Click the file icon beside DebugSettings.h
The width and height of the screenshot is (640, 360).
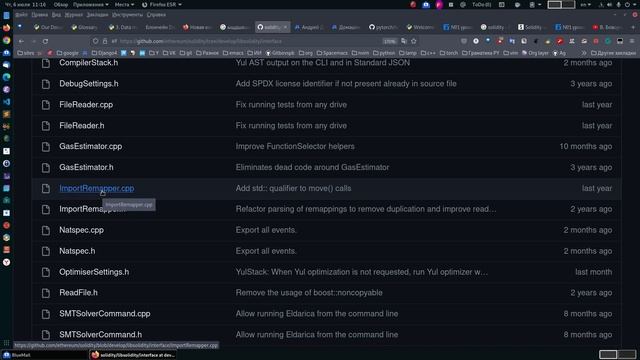46,84
